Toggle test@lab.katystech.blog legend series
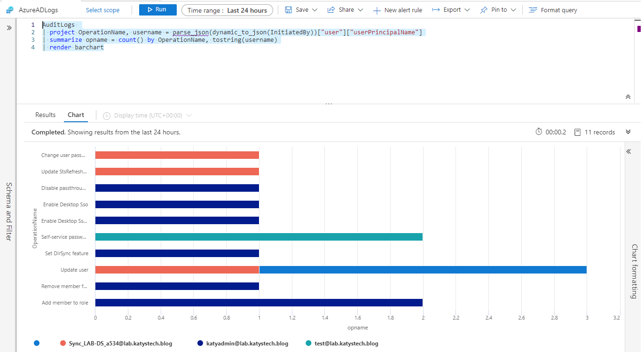 pyautogui.click(x=346, y=344)
